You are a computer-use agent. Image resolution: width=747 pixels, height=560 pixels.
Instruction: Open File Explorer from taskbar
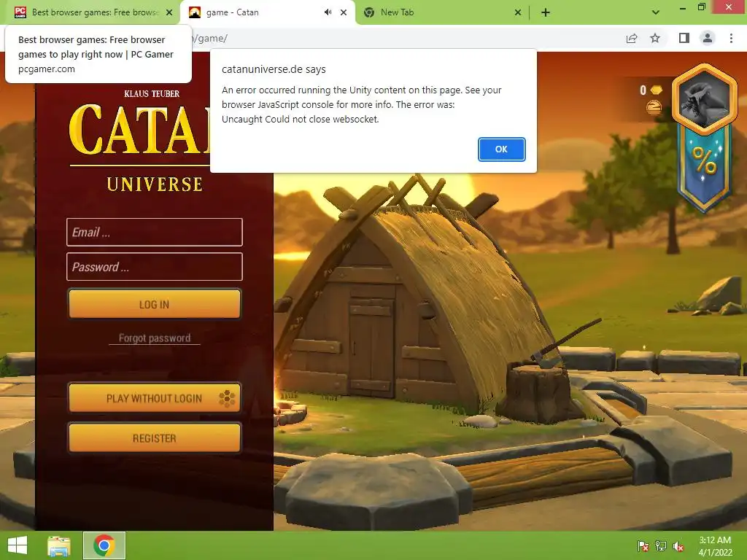[58, 545]
